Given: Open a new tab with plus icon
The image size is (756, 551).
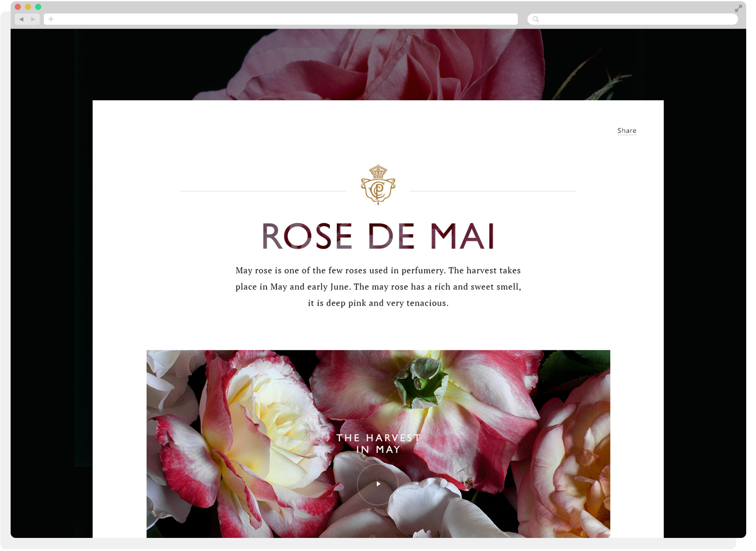Looking at the screenshot, I should click(x=51, y=19).
